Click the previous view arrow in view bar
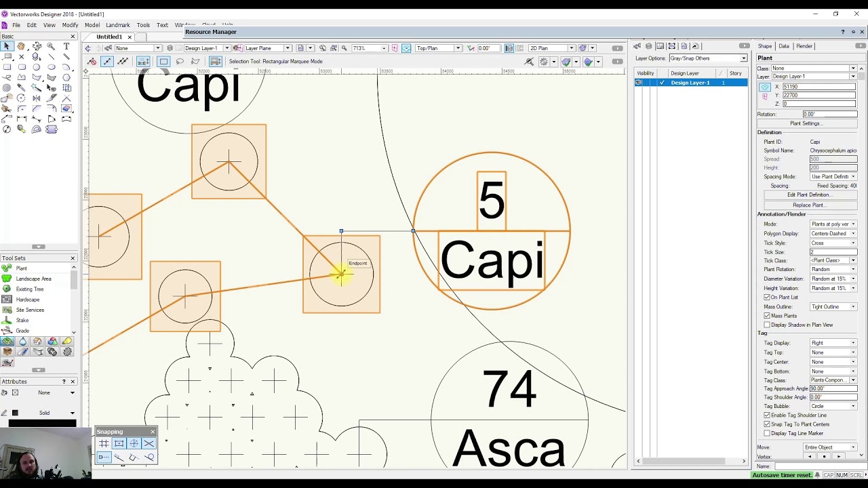The height and width of the screenshot is (488, 868). click(x=88, y=48)
